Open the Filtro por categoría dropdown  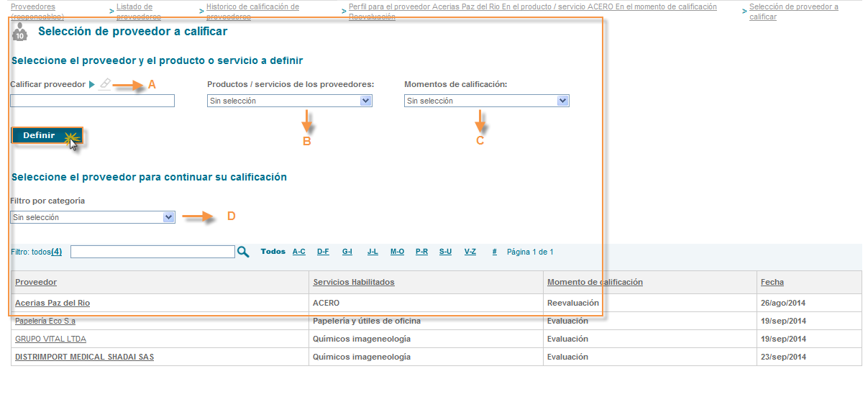tap(93, 217)
